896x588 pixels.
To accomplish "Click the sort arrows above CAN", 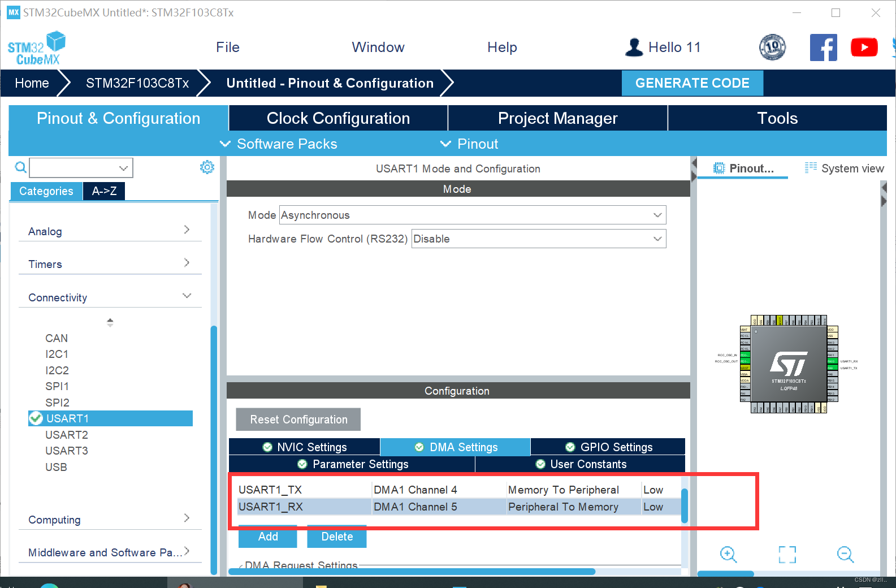I will coord(110,322).
